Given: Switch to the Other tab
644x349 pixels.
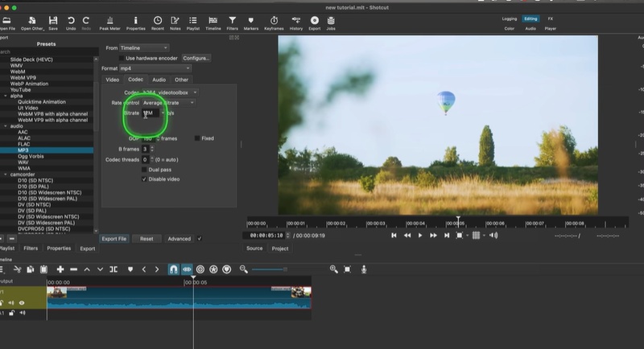Looking at the screenshot, I should pos(181,80).
